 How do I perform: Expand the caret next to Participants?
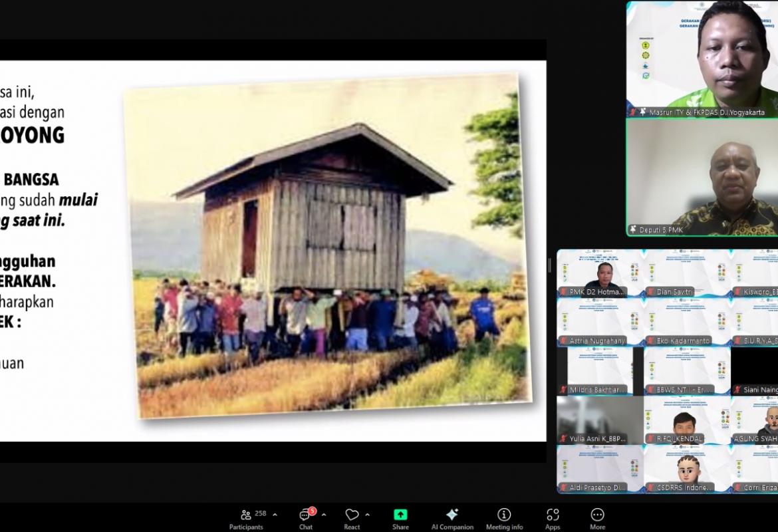click(275, 514)
